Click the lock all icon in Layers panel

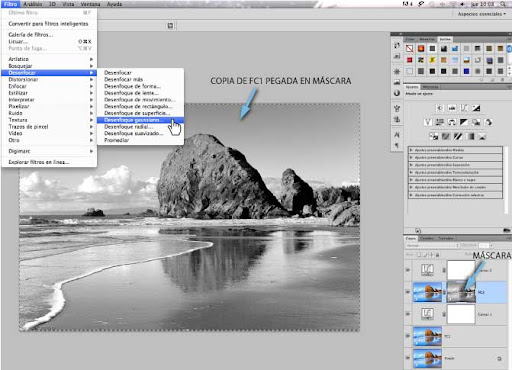coord(438,255)
